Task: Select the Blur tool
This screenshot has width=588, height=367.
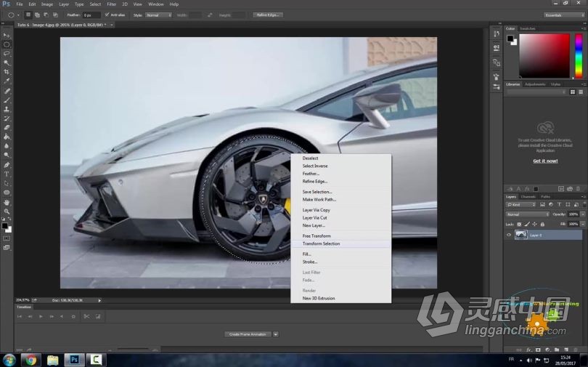Action: click(x=7, y=146)
